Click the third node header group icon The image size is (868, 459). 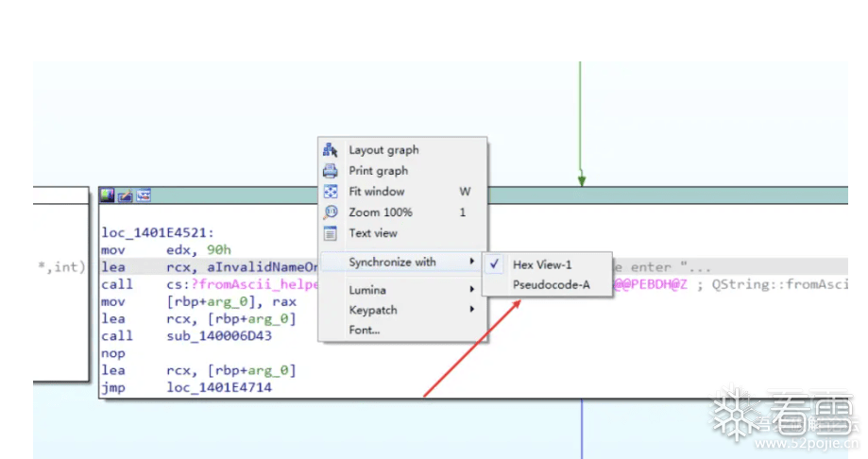[144, 195]
